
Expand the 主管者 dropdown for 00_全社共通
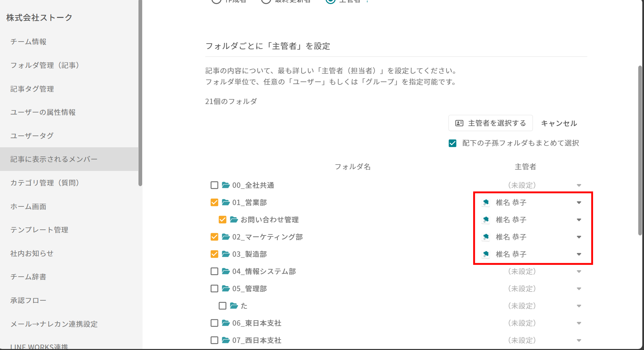click(579, 185)
